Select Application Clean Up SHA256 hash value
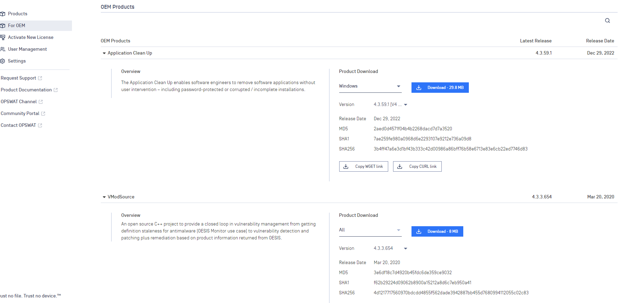644x303 pixels. click(x=450, y=149)
